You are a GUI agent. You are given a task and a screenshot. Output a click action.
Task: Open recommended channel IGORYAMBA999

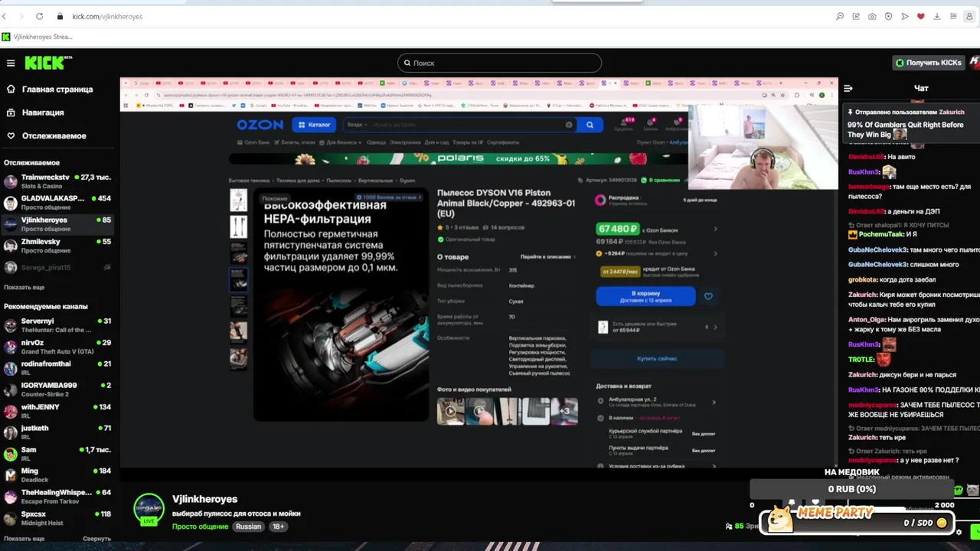(x=58, y=390)
